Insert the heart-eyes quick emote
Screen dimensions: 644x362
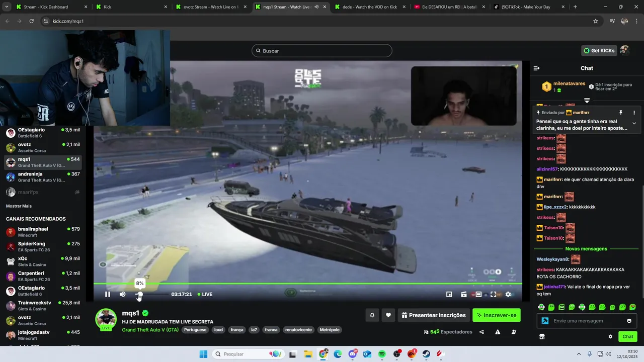pyautogui.click(x=632, y=307)
